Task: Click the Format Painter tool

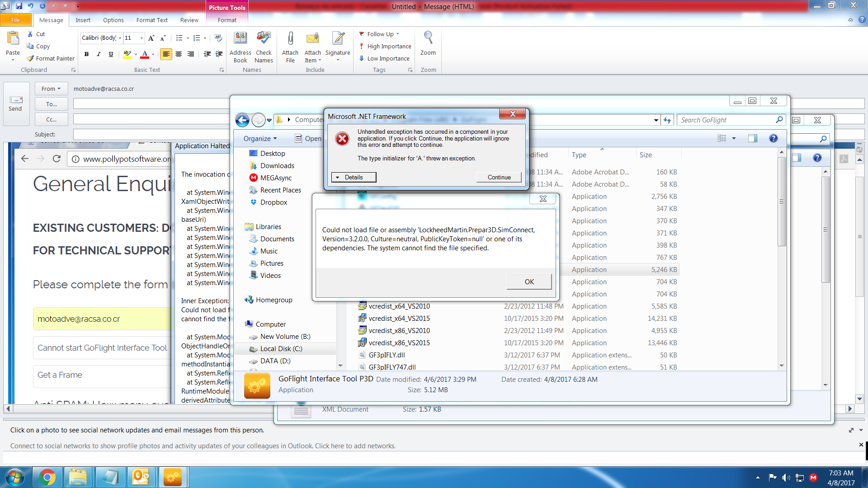Action: coord(51,58)
